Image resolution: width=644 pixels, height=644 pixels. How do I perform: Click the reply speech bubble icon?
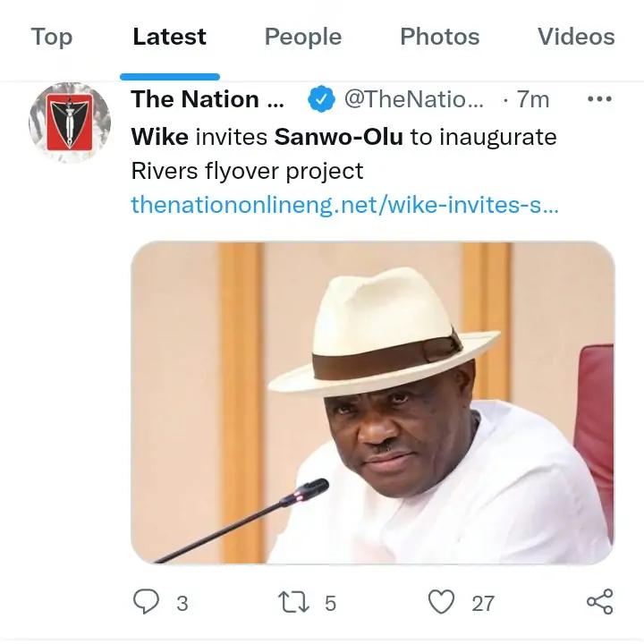146,602
